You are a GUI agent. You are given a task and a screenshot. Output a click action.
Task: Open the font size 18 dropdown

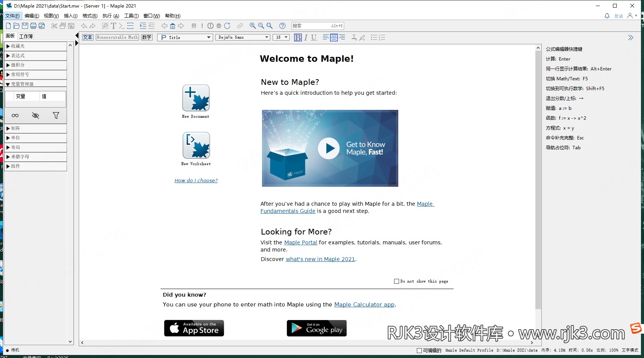tap(281, 37)
